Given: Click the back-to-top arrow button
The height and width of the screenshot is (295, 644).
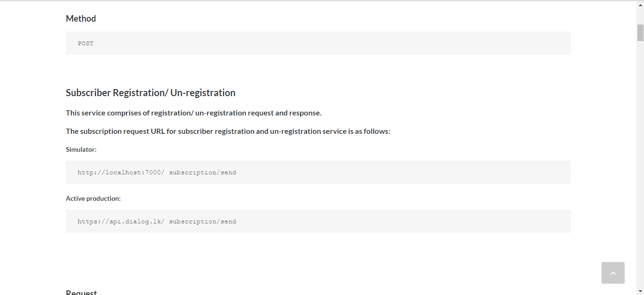Looking at the screenshot, I should 613,273.
